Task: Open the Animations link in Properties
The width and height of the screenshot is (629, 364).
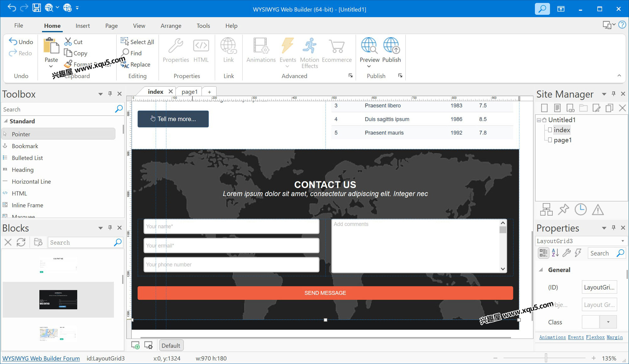Action: click(x=552, y=337)
